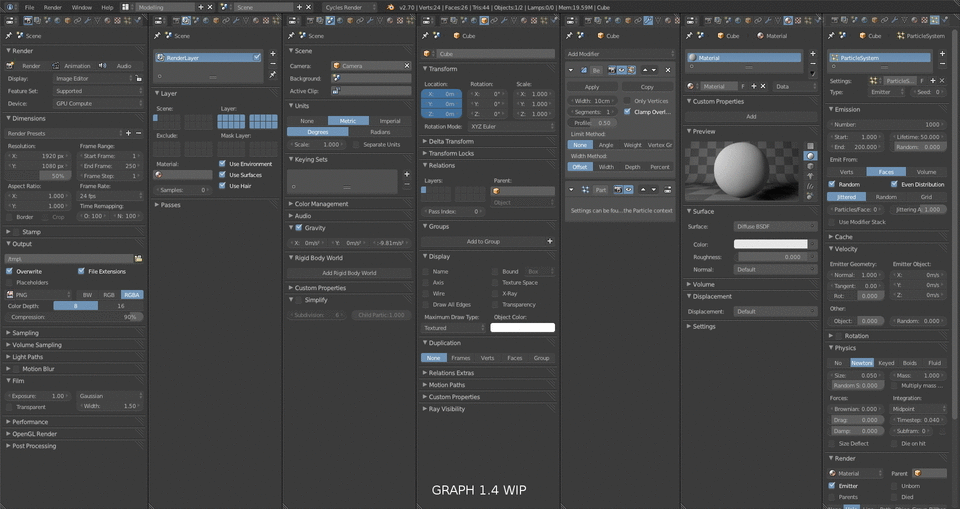Apply the Bevel modifier
The image size is (960, 509).
[x=591, y=87]
